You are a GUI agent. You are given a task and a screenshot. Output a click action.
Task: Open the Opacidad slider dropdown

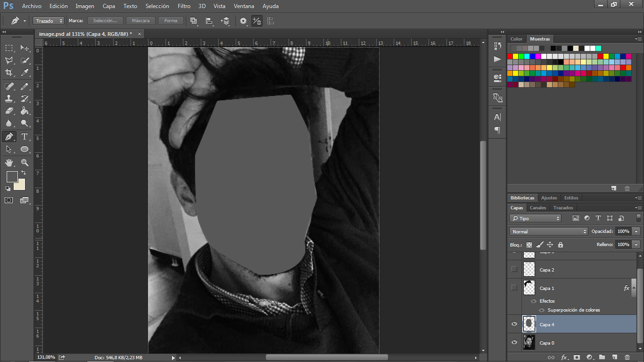coord(636,231)
